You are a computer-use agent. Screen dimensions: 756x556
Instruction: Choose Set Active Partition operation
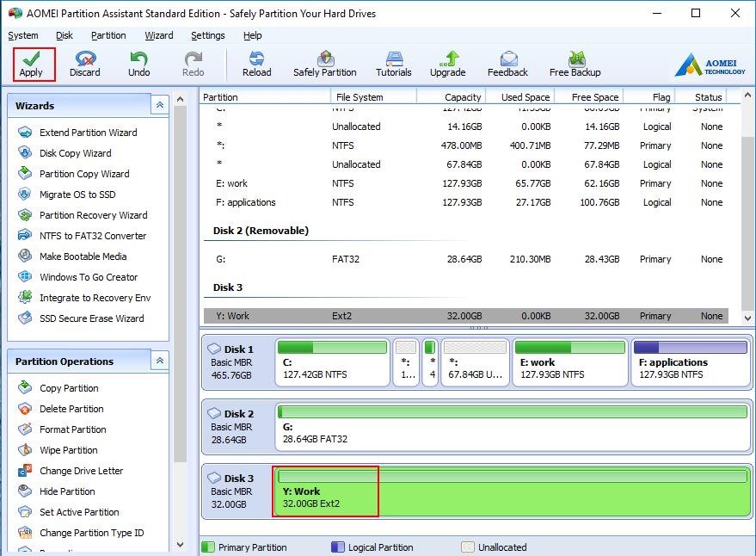pyautogui.click(x=79, y=512)
